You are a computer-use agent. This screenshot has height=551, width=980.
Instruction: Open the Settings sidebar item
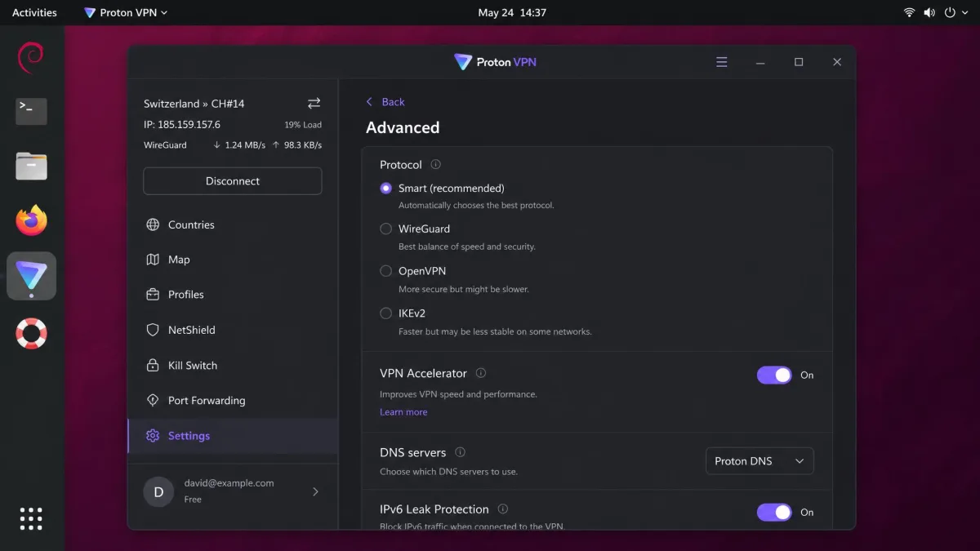tap(233, 436)
